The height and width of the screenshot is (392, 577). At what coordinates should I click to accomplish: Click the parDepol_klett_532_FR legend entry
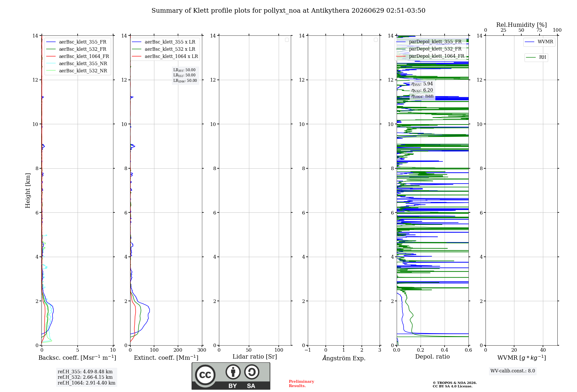(x=430, y=49)
